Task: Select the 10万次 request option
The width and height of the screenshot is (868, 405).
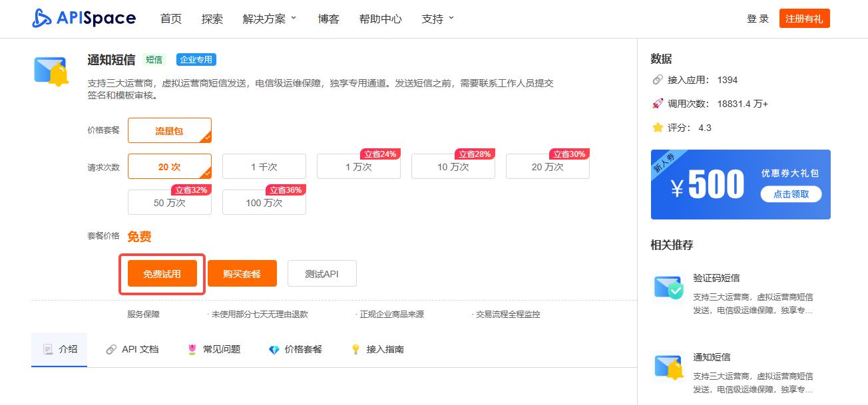Action: (453, 166)
